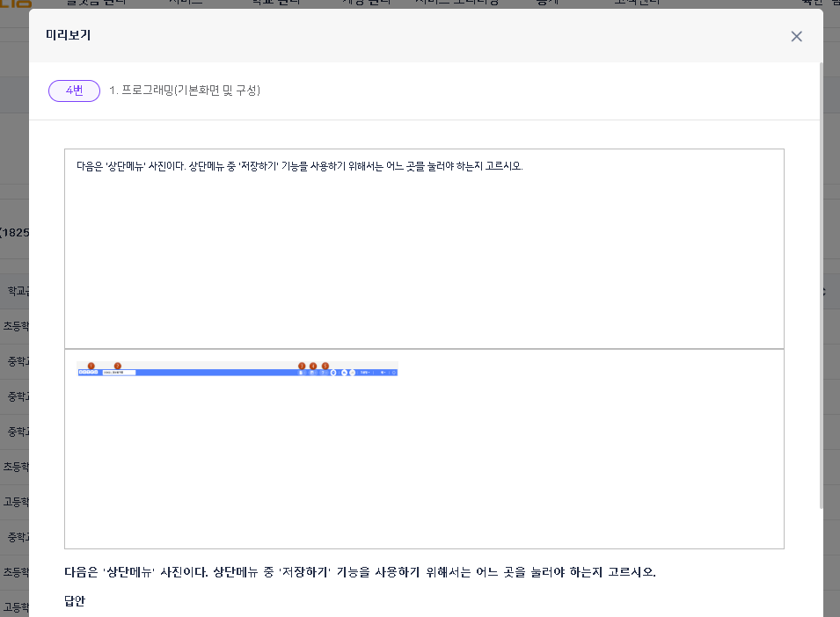This screenshot has height=617, width=840.
Task: Click the 4번 question number badge
Action: click(74, 91)
